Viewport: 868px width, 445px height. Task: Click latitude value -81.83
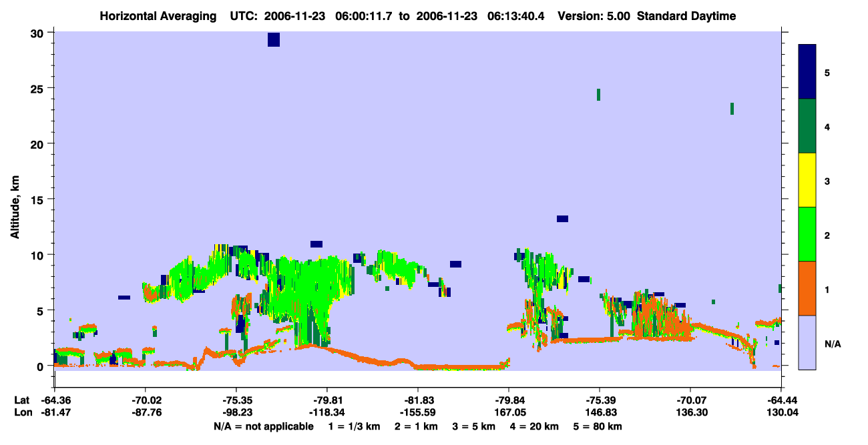[x=418, y=400]
